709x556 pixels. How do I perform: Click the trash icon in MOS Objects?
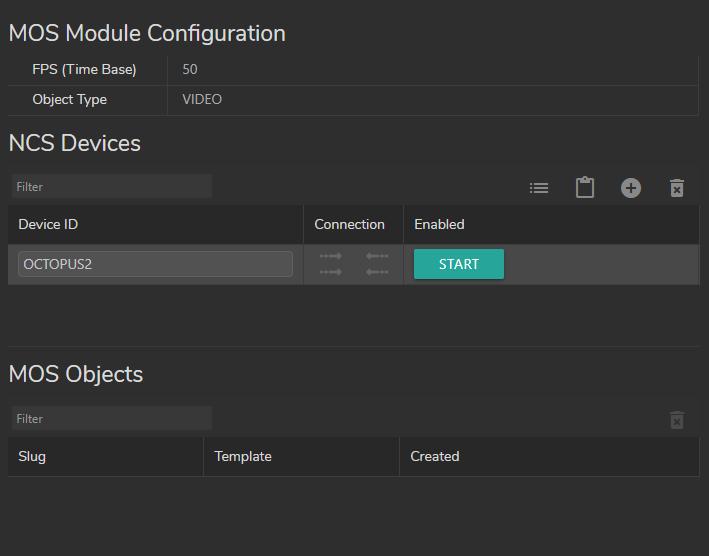pyautogui.click(x=677, y=420)
